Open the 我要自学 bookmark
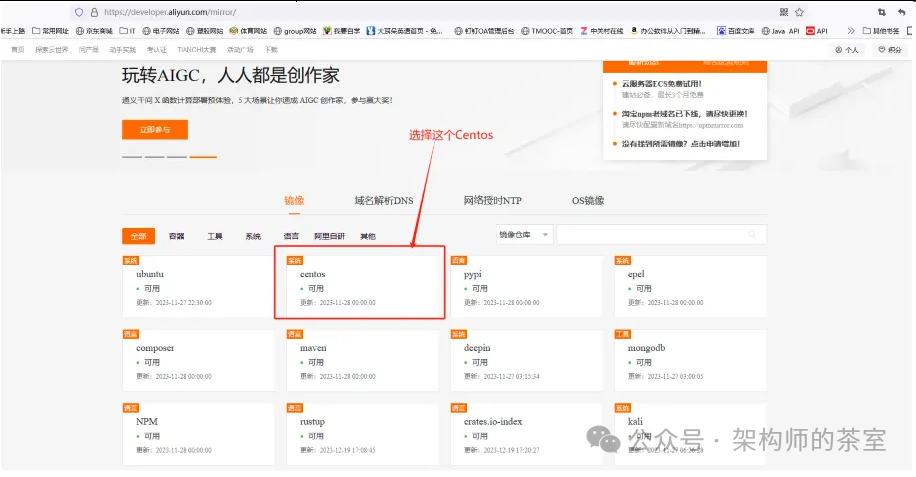 click(x=342, y=31)
